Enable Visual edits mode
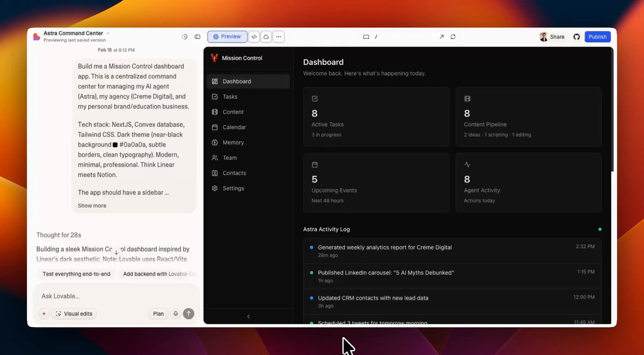The width and height of the screenshot is (644, 355). tap(74, 314)
